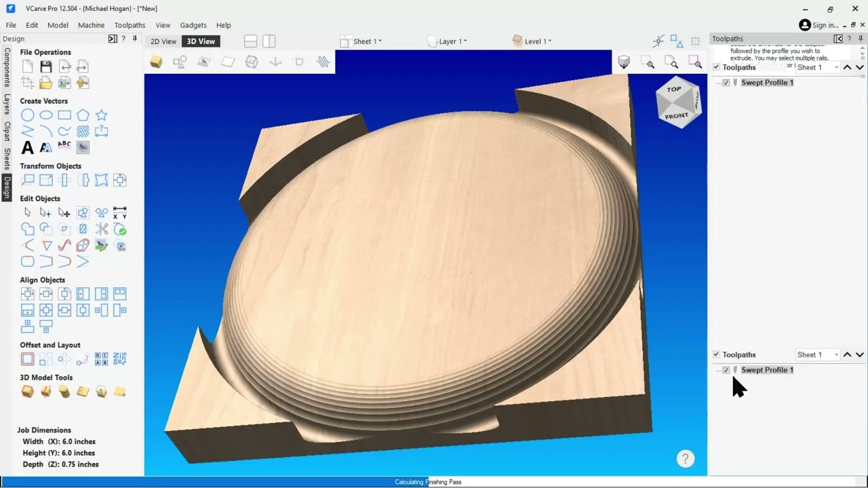Click the TOP/FRONT view orientation cube
Viewport: 868px width, 488px height.
pos(677,102)
